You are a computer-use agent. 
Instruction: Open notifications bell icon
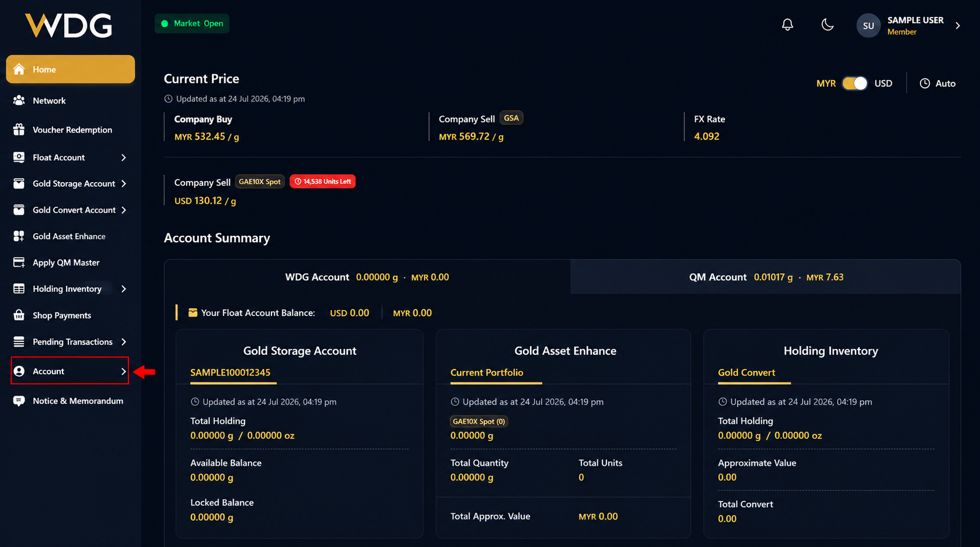click(x=787, y=25)
